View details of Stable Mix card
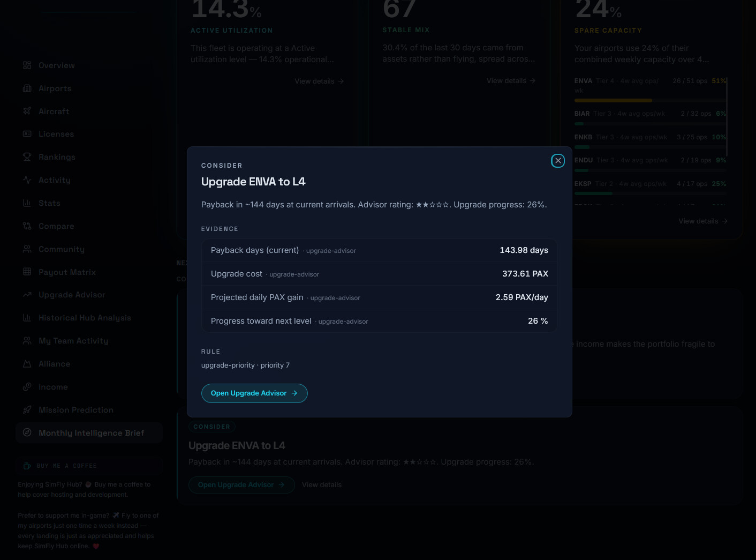Viewport: 756px width, 560px height. click(511, 81)
